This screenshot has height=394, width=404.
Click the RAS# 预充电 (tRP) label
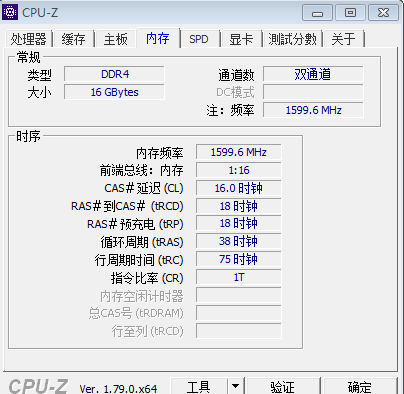(x=135, y=224)
